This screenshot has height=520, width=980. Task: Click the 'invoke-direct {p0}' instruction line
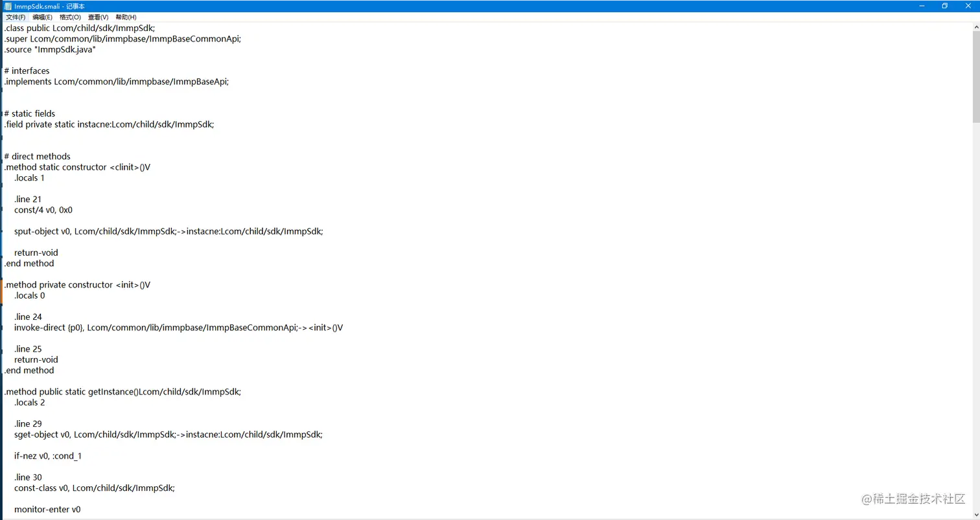179,328
